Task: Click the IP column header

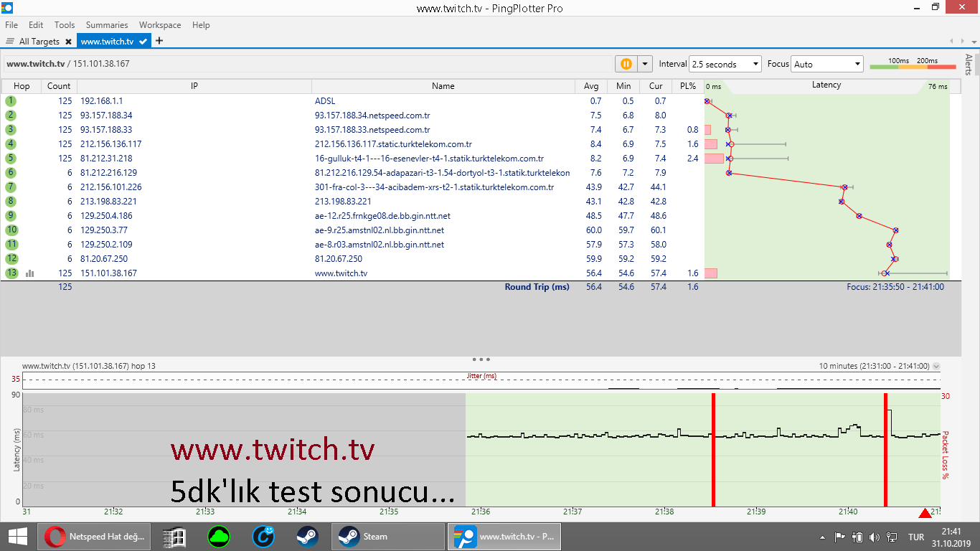Action: [194, 86]
